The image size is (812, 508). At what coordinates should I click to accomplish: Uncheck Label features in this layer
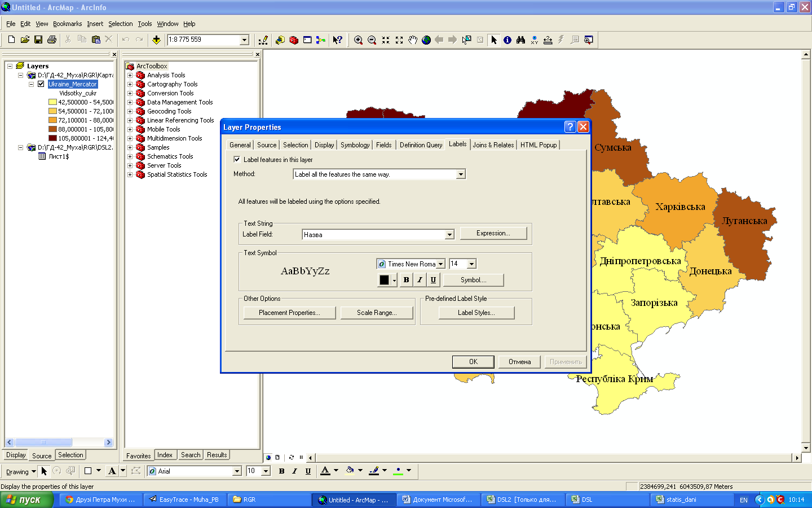point(237,159)
